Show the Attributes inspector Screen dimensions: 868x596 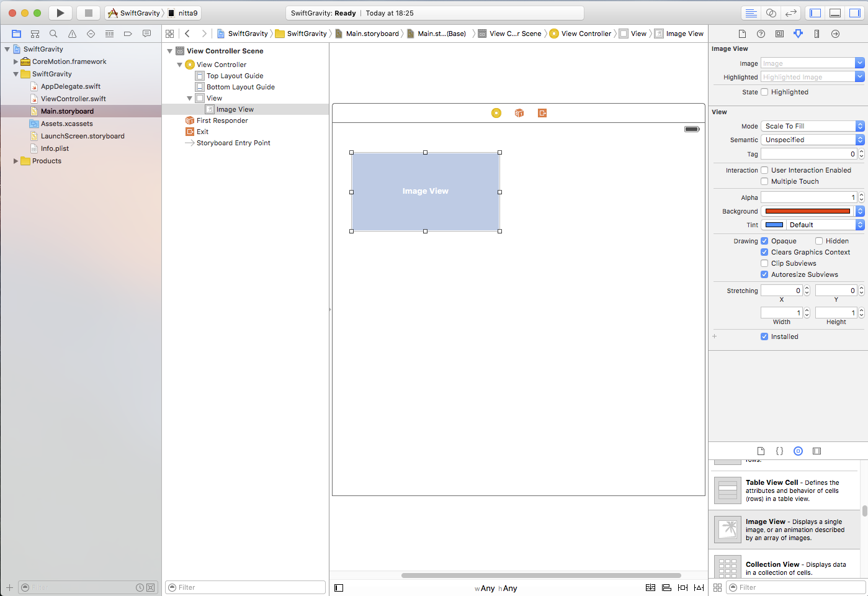(x=798, y=34)
